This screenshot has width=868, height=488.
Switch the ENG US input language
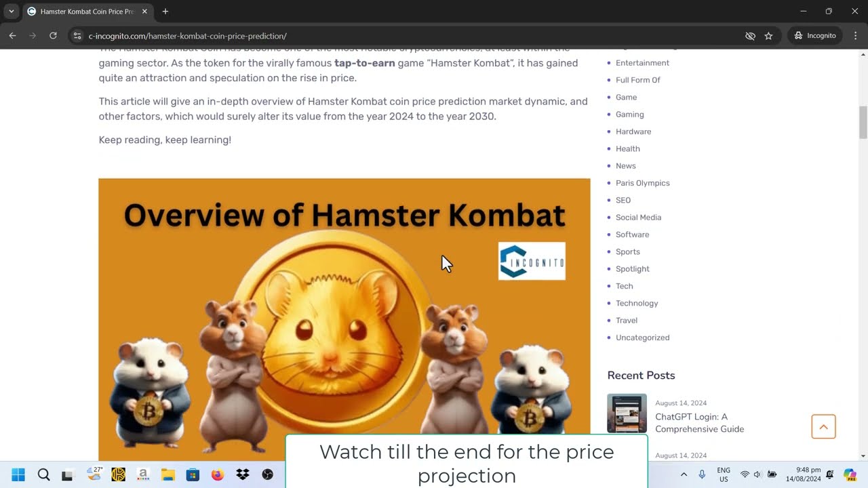coord(724,474)
